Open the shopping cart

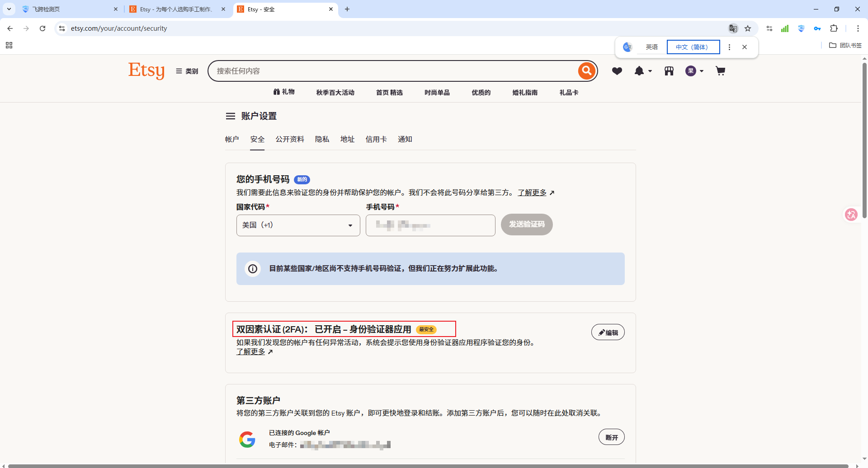click(x=721, y=71)
